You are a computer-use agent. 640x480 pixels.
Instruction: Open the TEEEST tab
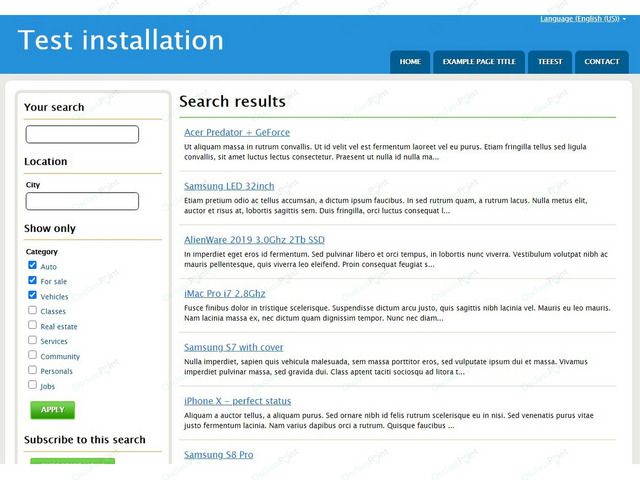549,62
